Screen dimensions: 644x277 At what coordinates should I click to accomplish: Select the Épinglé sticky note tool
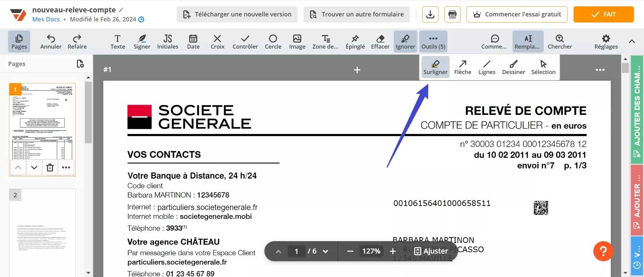(x=355, y=42)
